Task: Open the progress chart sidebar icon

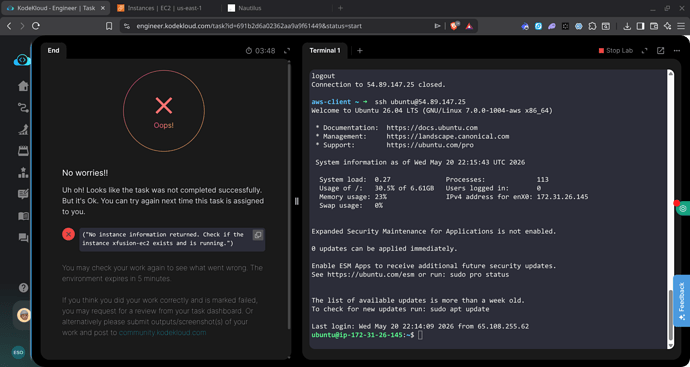Action: pos(23,129)
